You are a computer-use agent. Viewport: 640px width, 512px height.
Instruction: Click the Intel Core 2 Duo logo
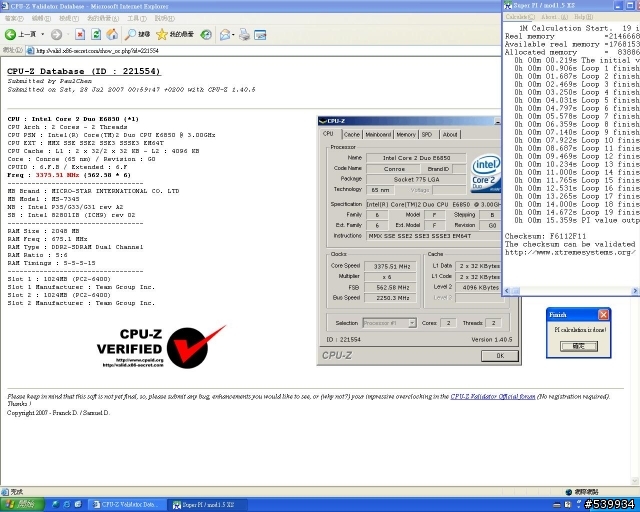tap(486, 173)
